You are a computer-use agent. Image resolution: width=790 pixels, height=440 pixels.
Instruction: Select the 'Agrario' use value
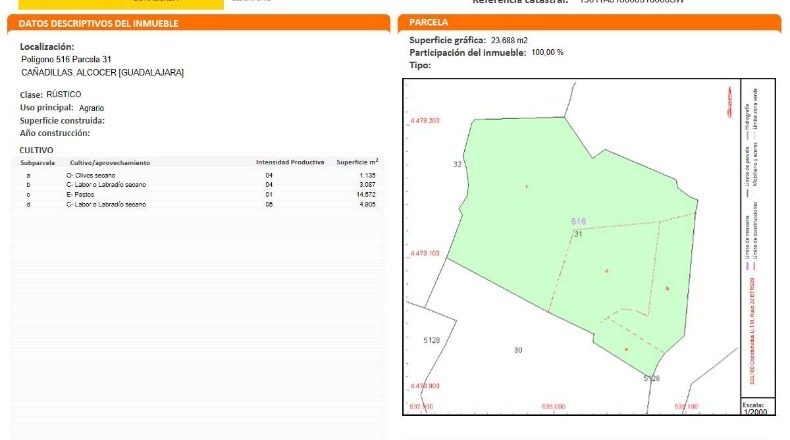(91, 108)
